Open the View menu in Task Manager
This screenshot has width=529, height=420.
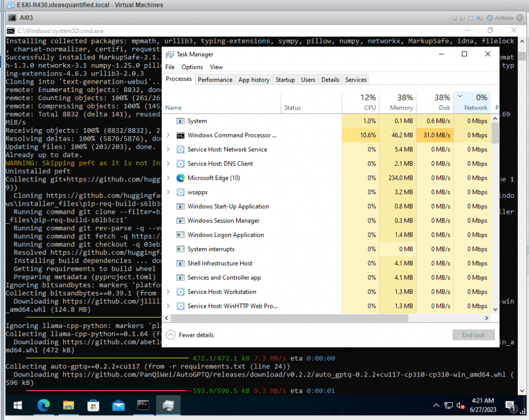coord(216,67)
